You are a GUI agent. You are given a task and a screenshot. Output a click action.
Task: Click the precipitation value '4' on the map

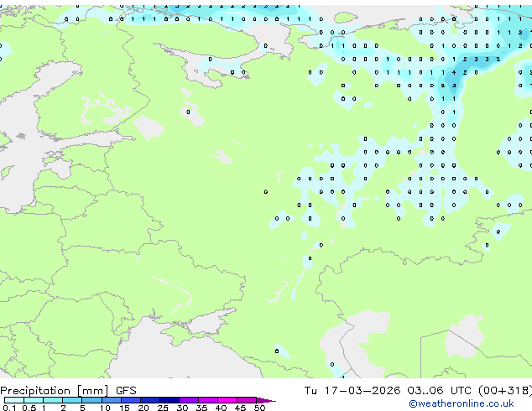[454, 72]
